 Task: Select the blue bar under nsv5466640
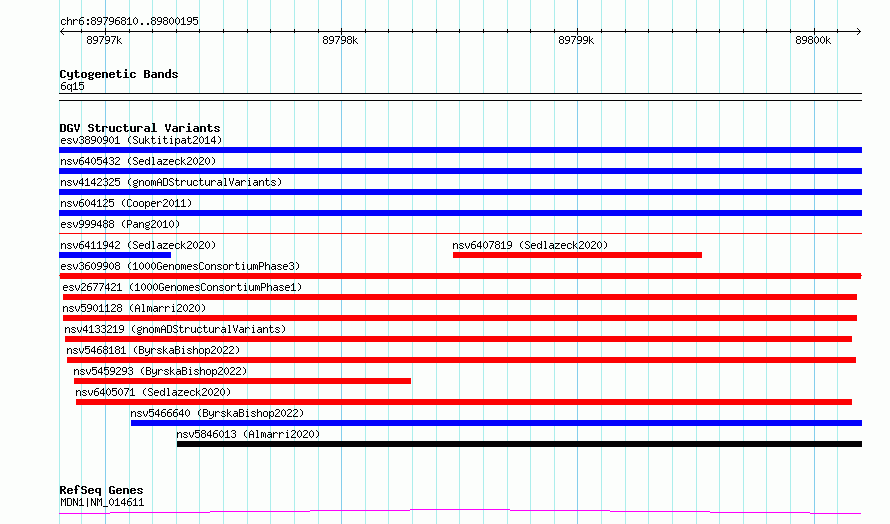(497, 423)
